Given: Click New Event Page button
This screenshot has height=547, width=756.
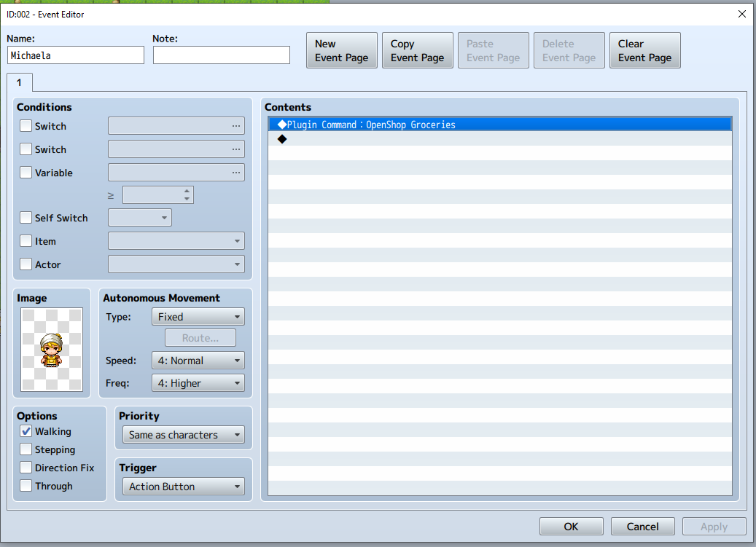Looking at the screenshot, I should click(342, 50).
